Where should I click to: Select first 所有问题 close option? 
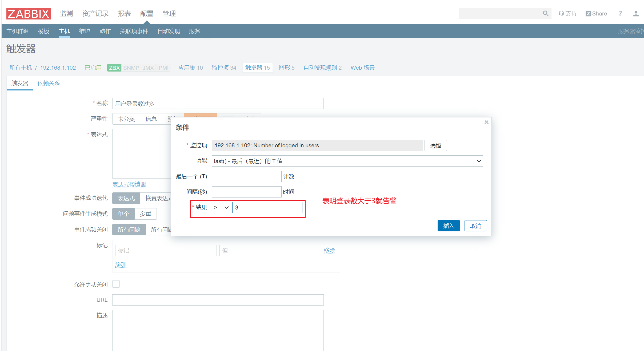pos(129,230)
